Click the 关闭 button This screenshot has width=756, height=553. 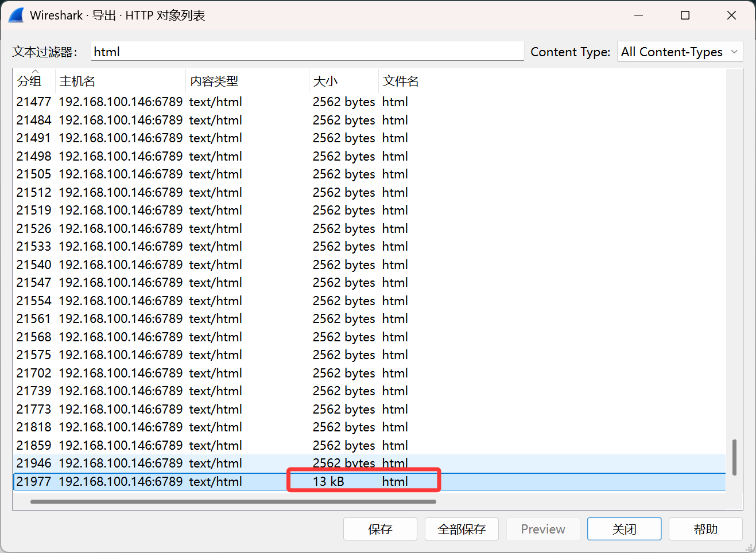tap(624, 529)
